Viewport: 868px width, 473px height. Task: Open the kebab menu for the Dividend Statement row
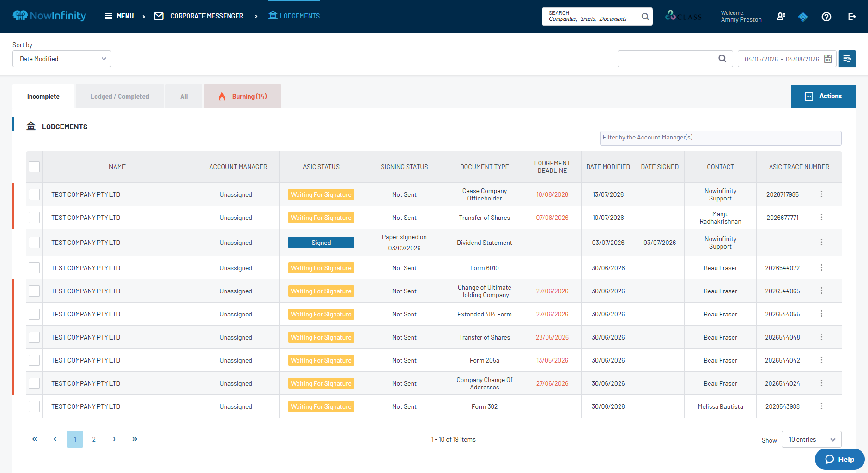(821, 242)
